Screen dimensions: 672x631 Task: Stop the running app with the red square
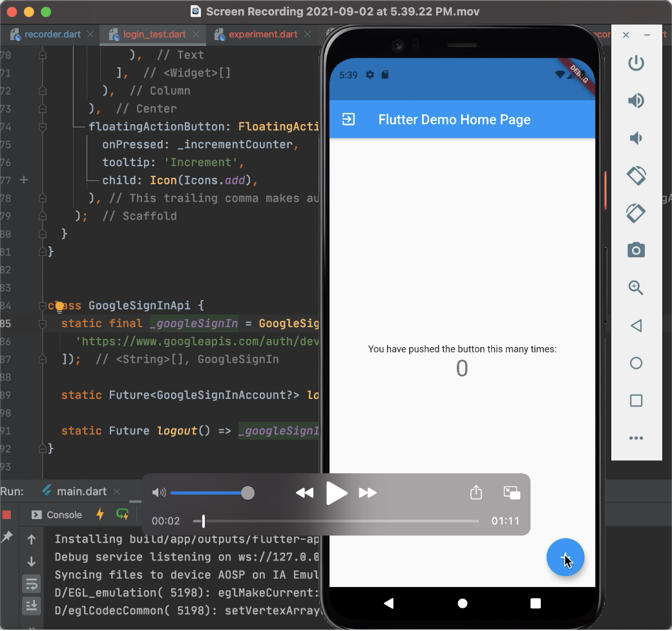pos(7,515)
